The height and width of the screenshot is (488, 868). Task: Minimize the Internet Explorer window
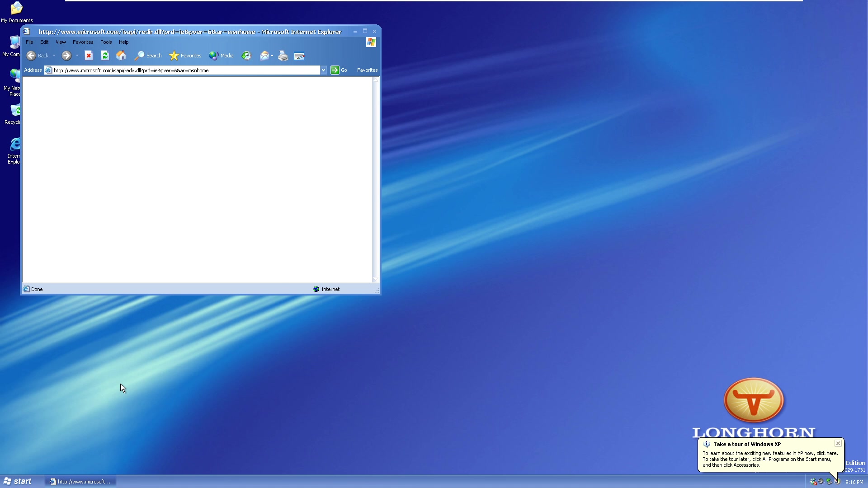(x=355, y=32)
